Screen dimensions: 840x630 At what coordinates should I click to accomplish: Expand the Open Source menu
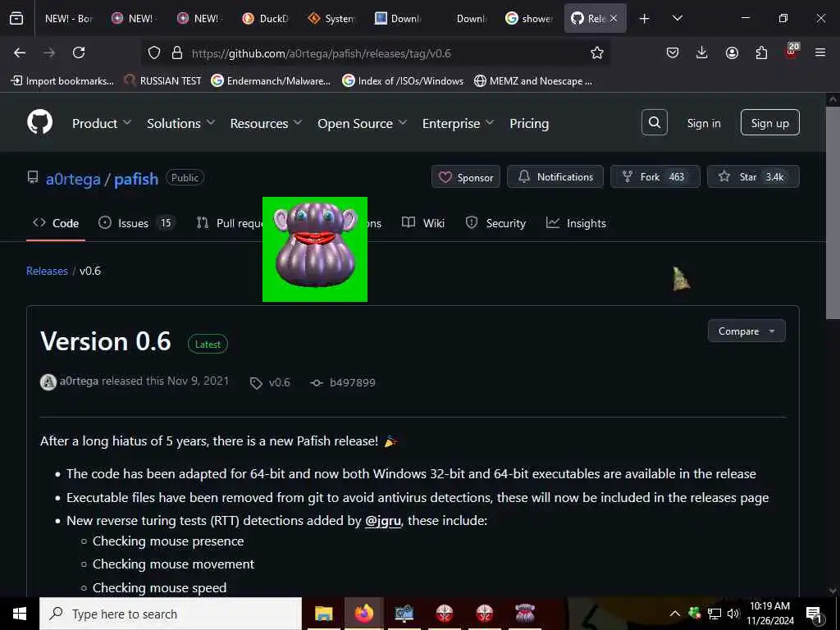362,123
